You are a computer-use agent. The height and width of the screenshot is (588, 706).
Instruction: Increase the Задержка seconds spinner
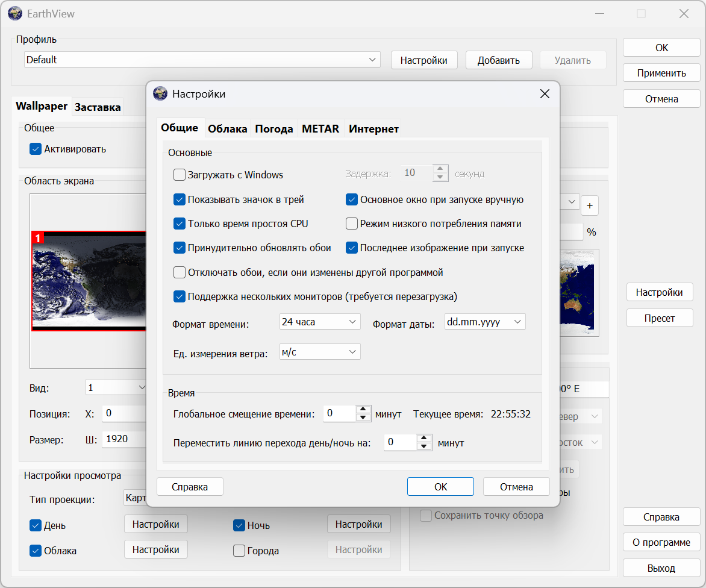440,169
